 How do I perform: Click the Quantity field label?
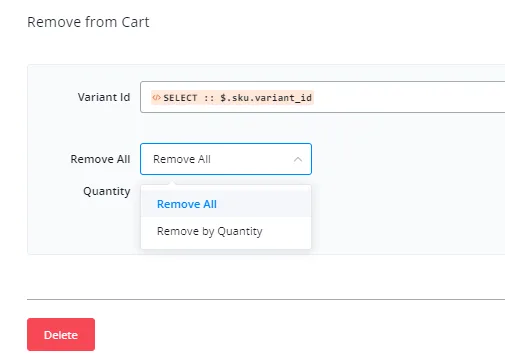pos(107,191)
